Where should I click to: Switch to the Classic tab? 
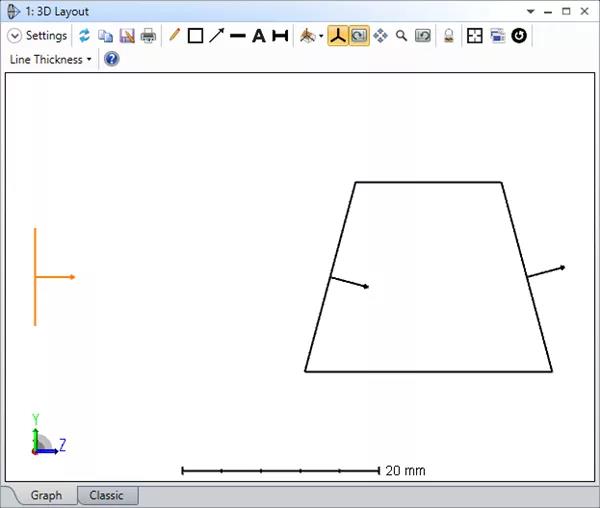click(107, 496)
